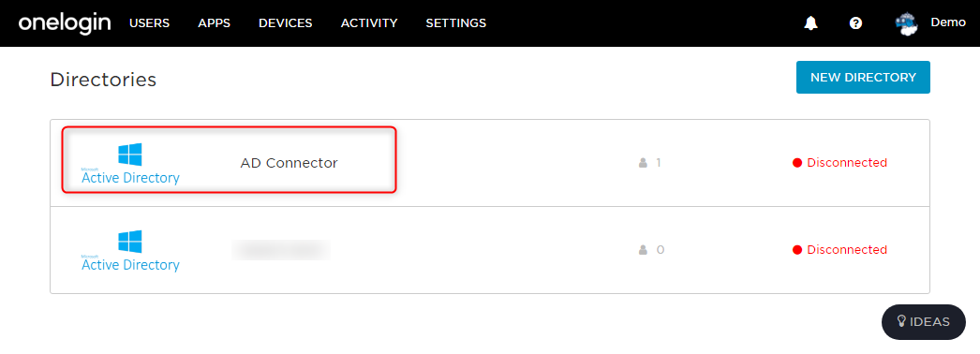The height and width of the screenshot is (354, 980).
Task: Click the Demo user avatar
Action: [x=906, y=24]
